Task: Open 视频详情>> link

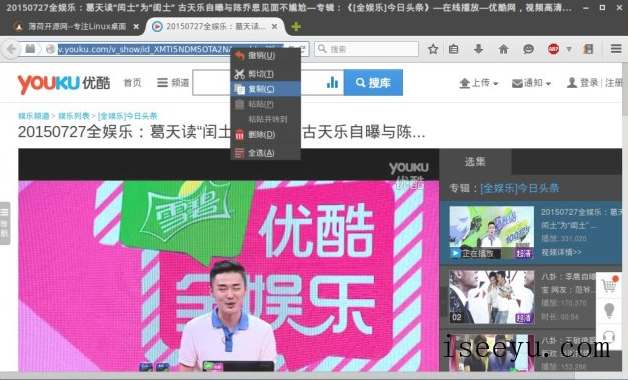Action: click(562, 252)
